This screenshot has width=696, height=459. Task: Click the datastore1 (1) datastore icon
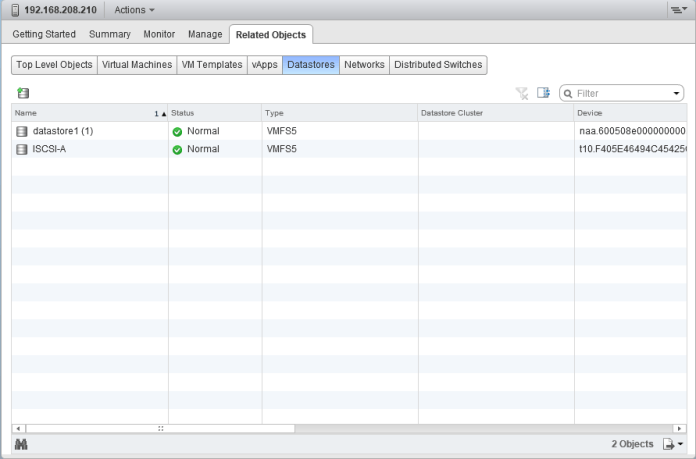point(22,131)
